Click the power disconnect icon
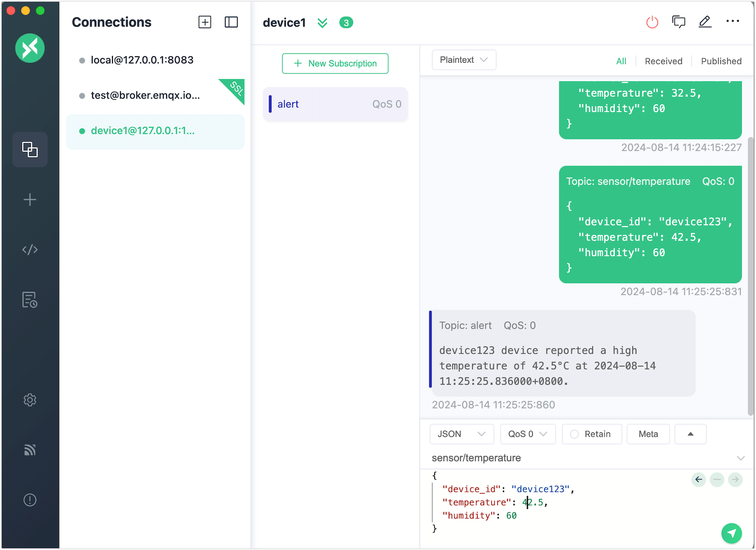Screen dimensions: 756x550 (652, 22)
